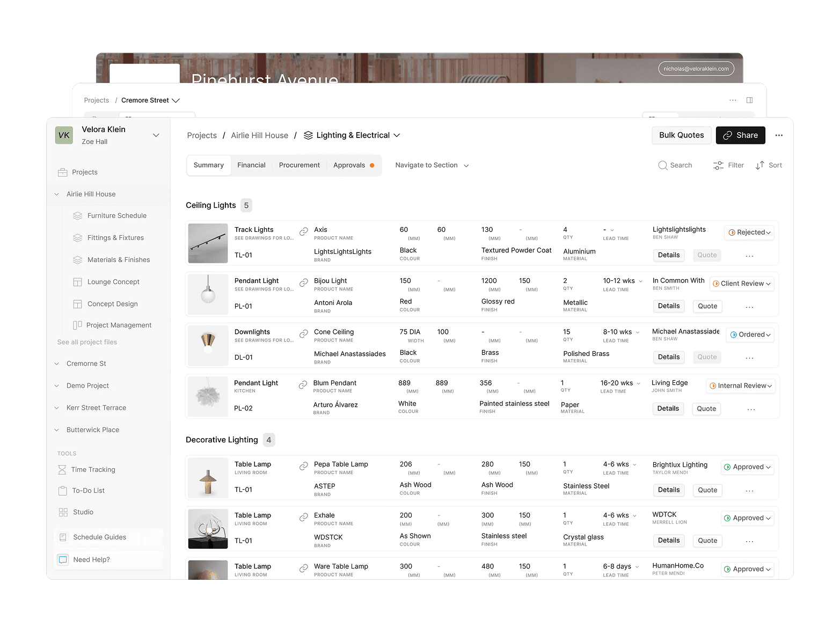Click the link icon beside Track Lights

[303, 231]
